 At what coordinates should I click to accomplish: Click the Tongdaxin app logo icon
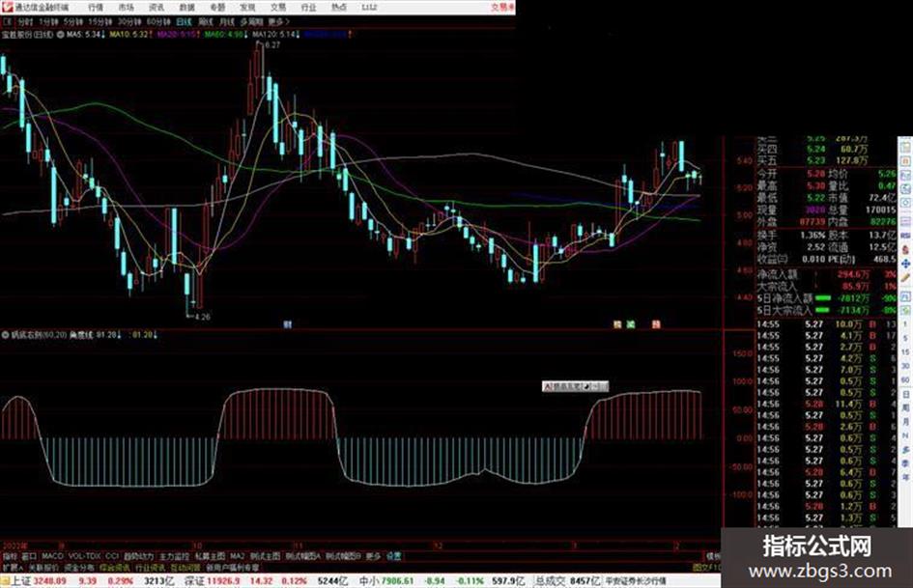(7, 7)
